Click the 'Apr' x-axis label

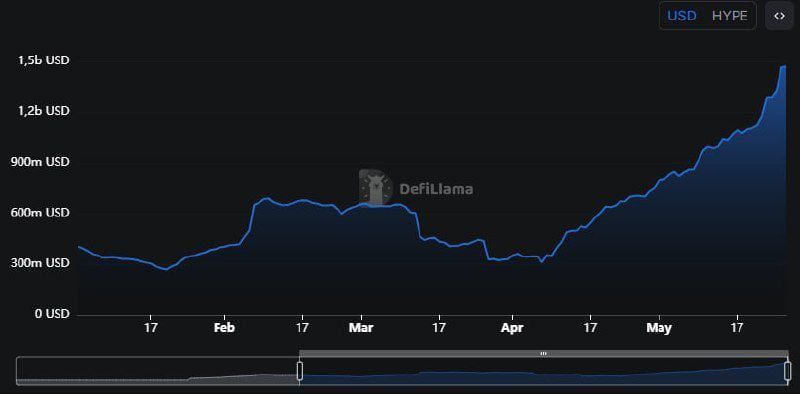[x=512, y=328]
